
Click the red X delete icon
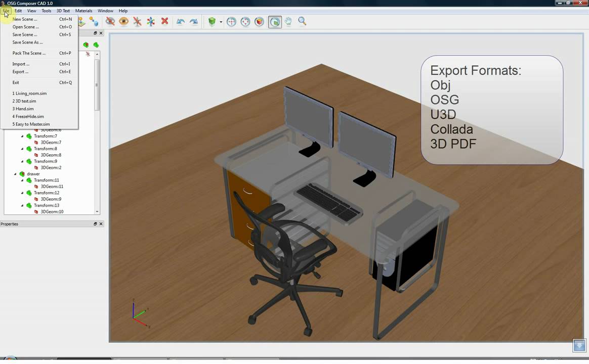[164, 21]
